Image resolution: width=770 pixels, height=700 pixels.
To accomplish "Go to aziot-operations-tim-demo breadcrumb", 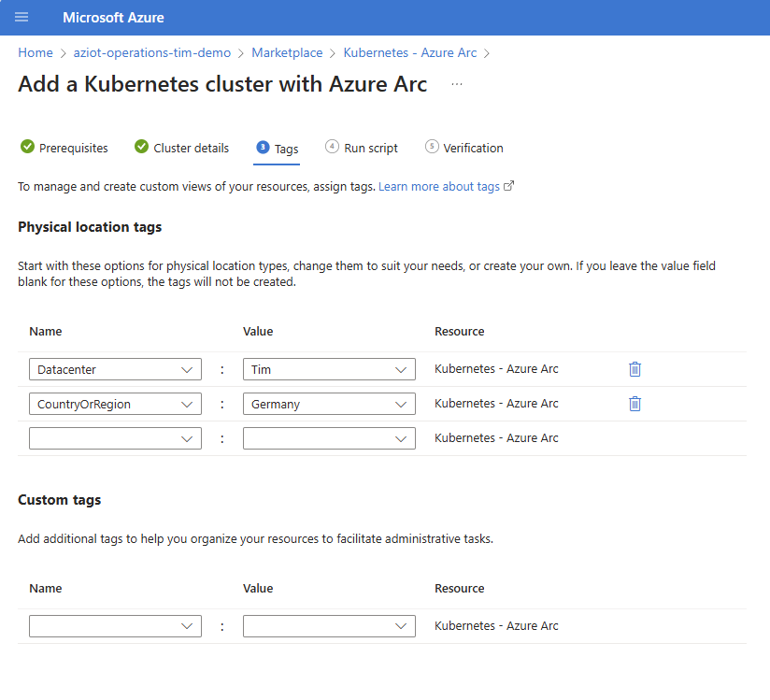I will point(153,53).
